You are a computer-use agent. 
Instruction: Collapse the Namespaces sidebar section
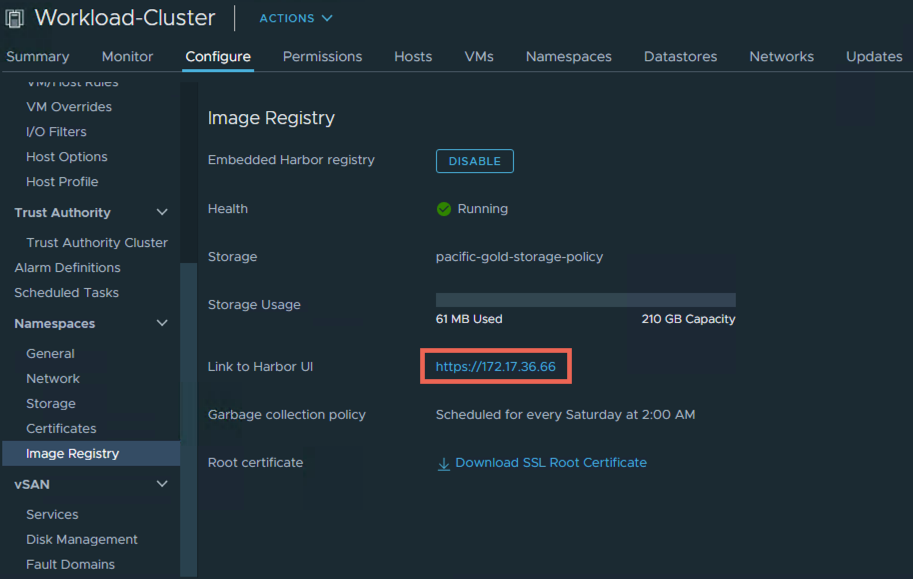pyautogui.click(x=161, y=323)
